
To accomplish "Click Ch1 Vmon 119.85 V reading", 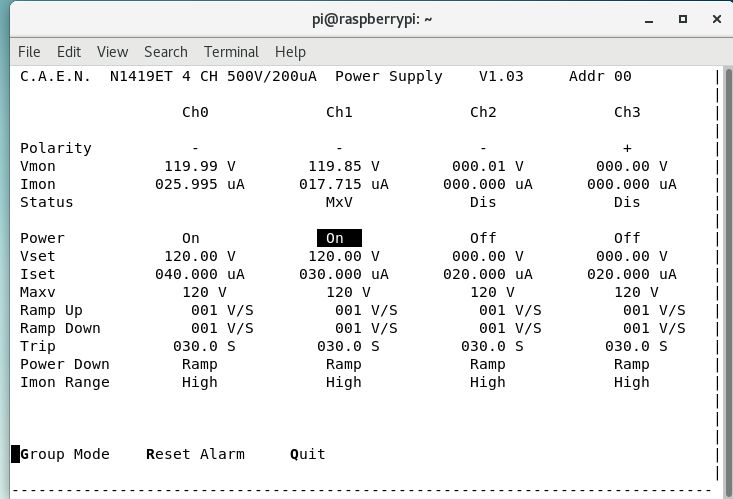I will point(344,166).
